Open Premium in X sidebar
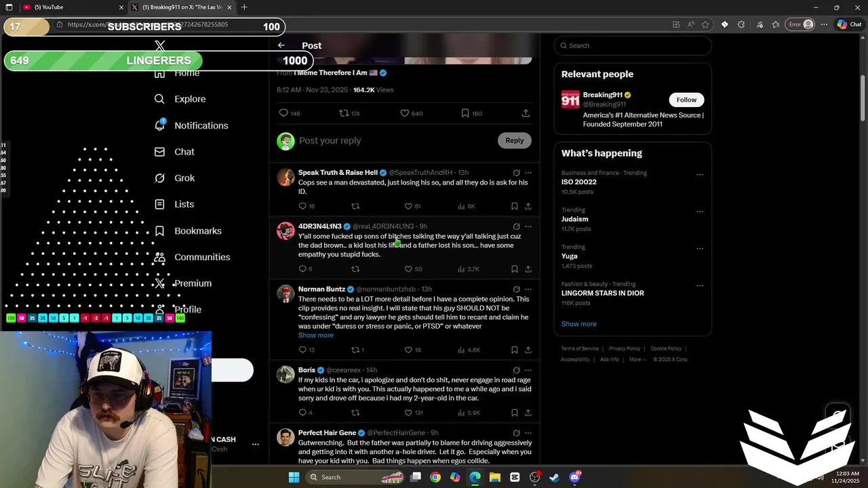The height and width of the screenshot is (488, 868). pyautogui.click(x=183, y=283)
